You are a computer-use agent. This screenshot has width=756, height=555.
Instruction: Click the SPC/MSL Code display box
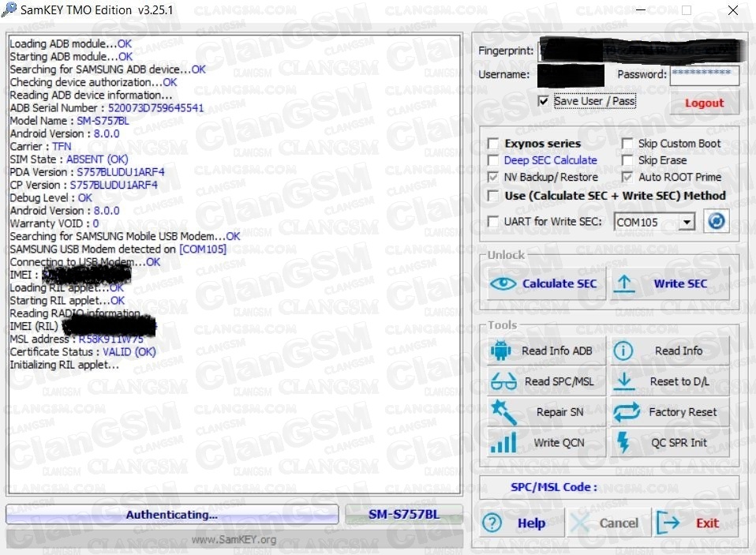tap(609, 487)
